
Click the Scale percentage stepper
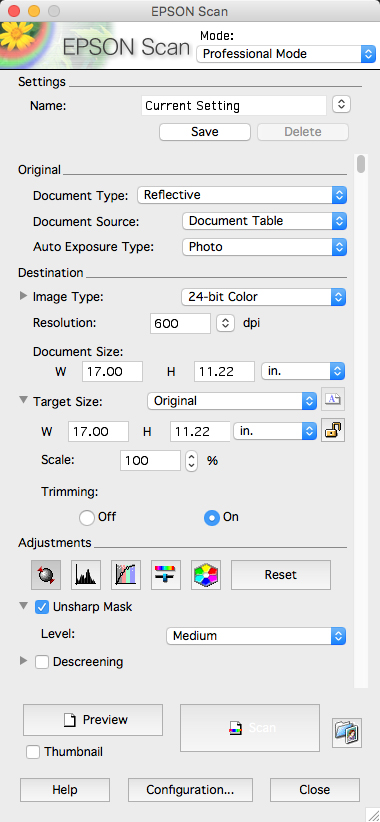coord(192,461)
